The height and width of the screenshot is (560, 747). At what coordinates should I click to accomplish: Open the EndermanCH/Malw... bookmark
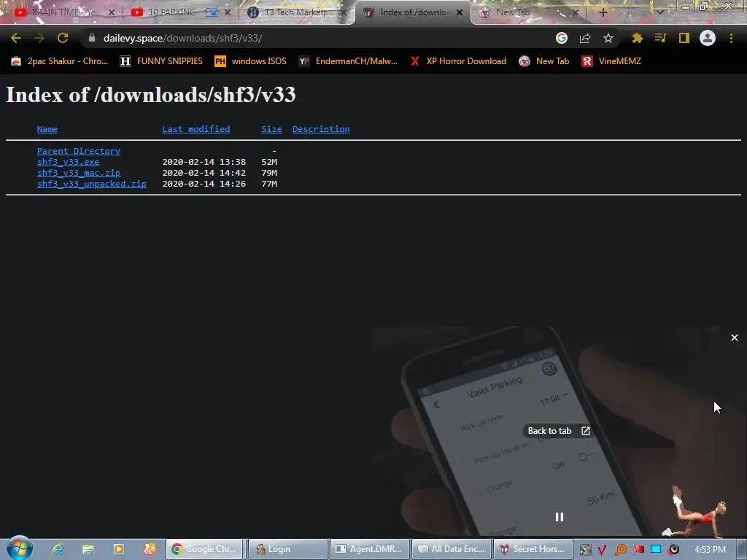click(348, 61)
